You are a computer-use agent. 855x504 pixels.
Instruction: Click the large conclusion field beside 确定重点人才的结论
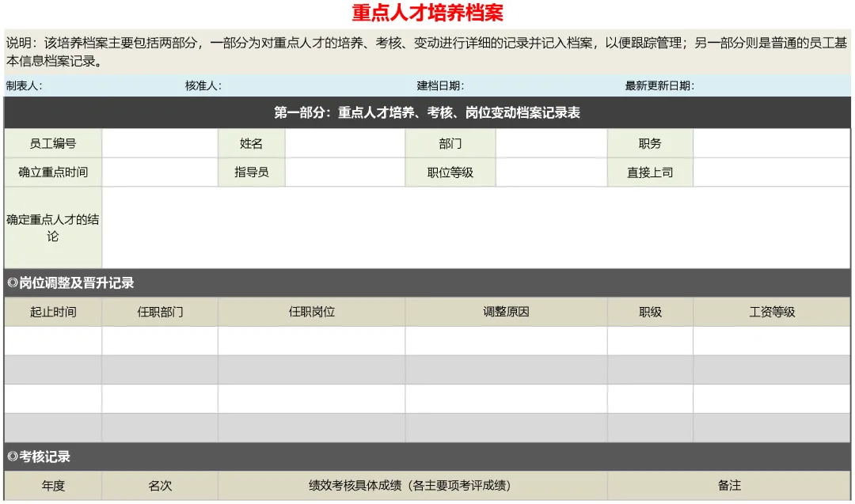tap(476, 228)
